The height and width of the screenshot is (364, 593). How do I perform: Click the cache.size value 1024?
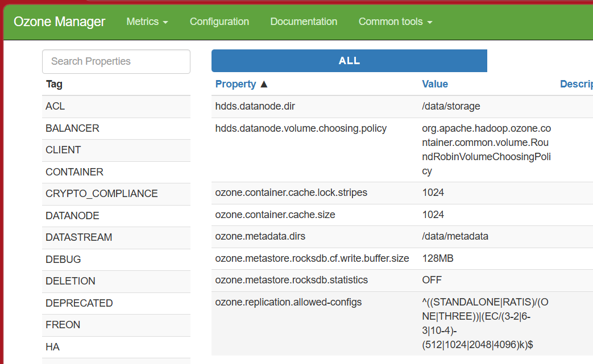[433, 215]
